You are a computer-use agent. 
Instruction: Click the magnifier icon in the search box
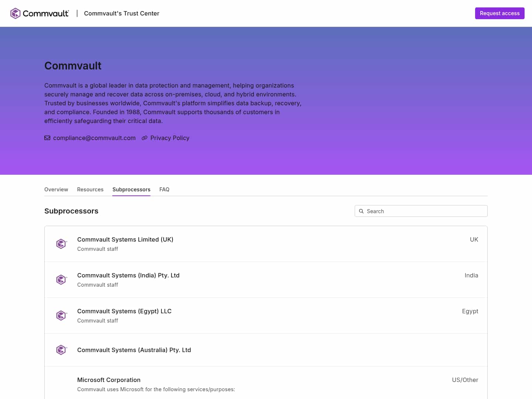coord(361,211)
